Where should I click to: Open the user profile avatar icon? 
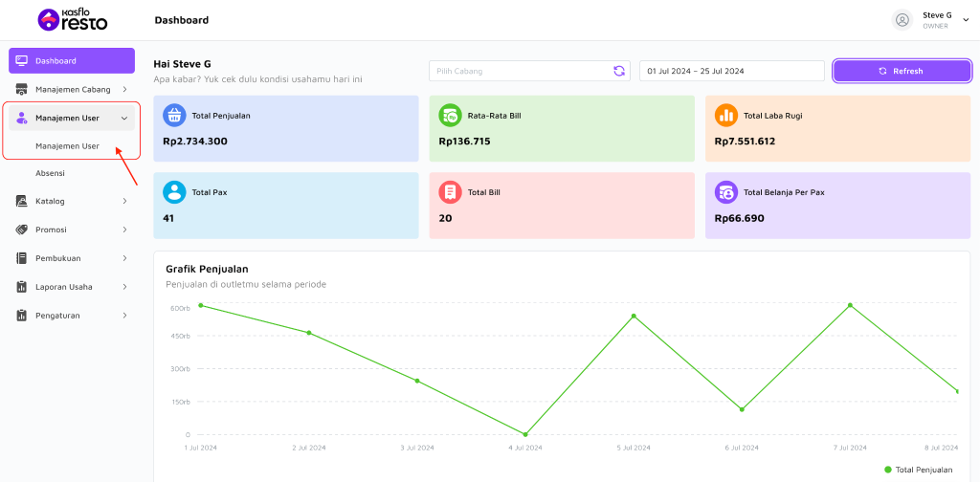(902, 20)
